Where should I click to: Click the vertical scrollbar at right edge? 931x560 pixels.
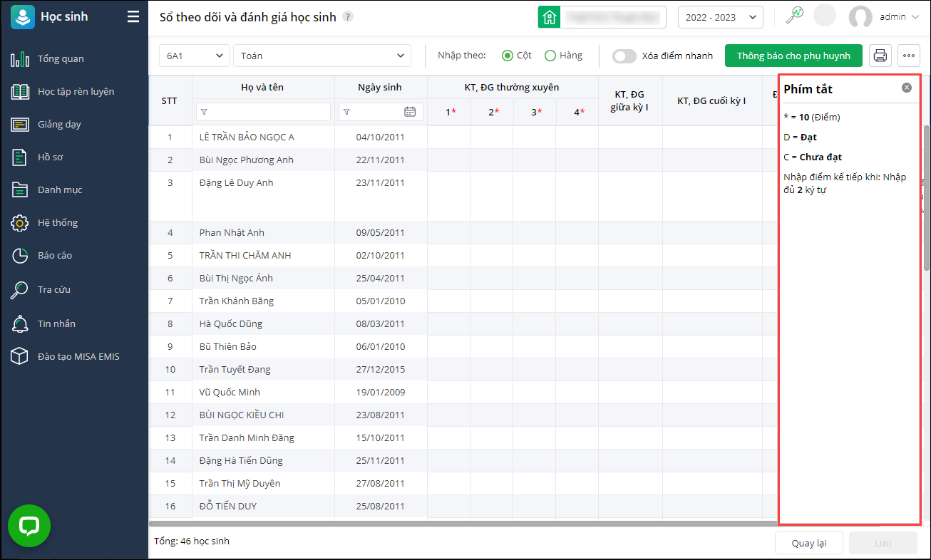coord(927,197)
